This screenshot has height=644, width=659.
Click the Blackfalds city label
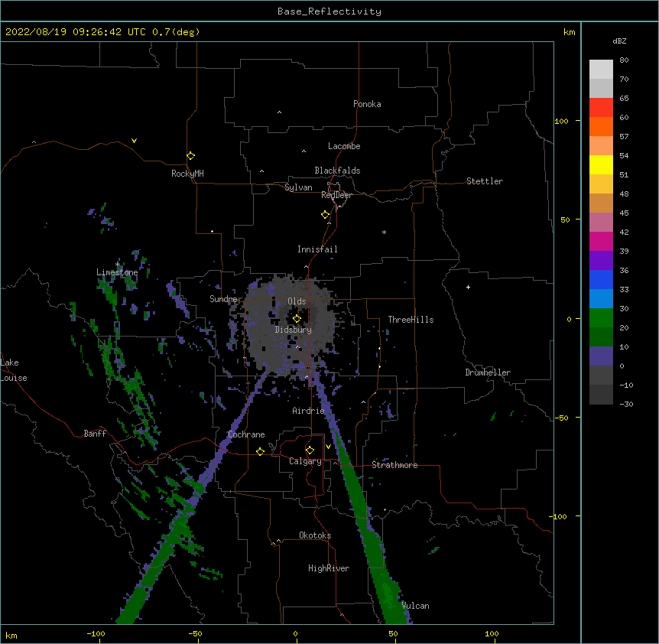(337, 171)
